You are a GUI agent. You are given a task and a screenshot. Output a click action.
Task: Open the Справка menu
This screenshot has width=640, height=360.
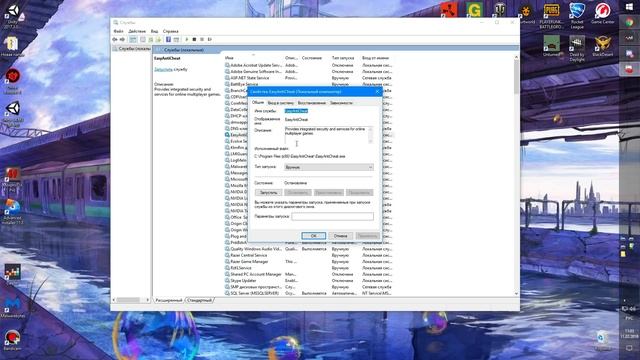coord(171,31)
